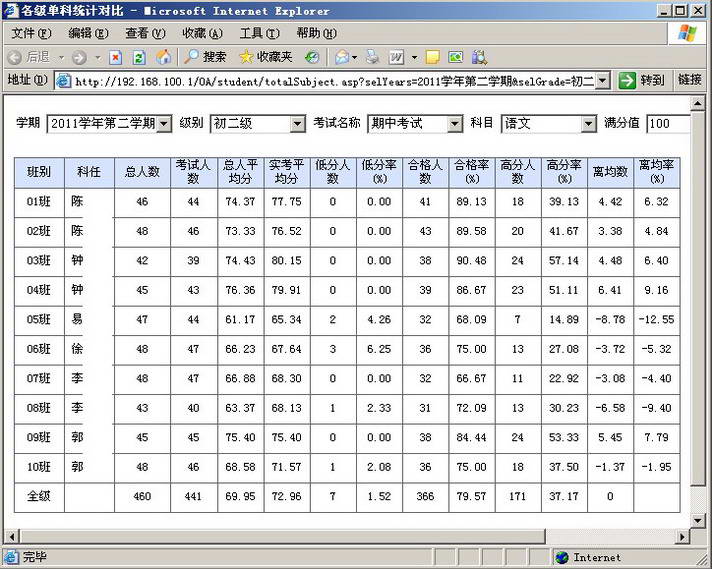This screenshot has height=569, width=712.
Task: Open the 文件(F) menu
Action: 31,33
